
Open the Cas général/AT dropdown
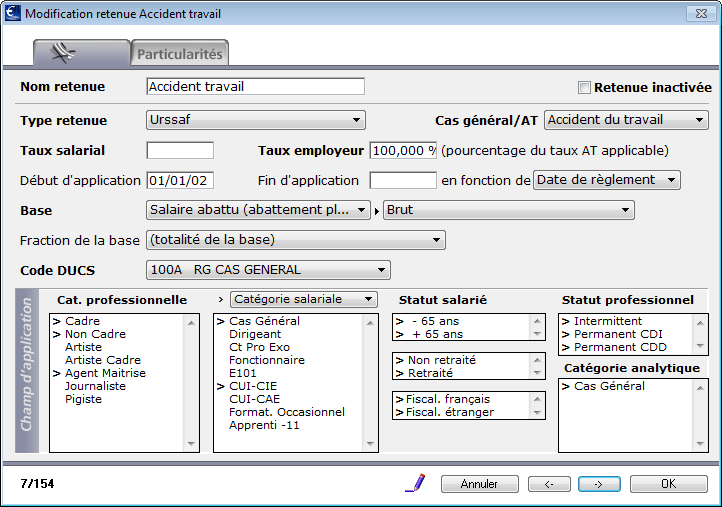point(626,120)
